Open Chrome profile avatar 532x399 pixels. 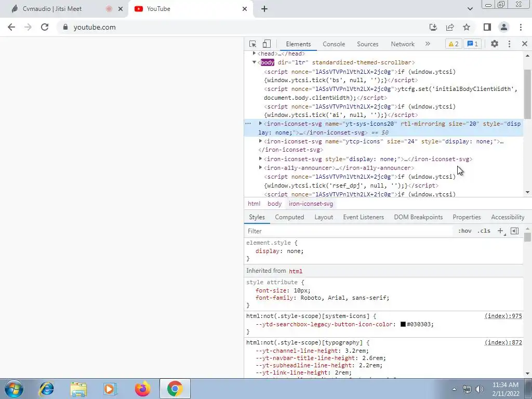pos(504,27)
